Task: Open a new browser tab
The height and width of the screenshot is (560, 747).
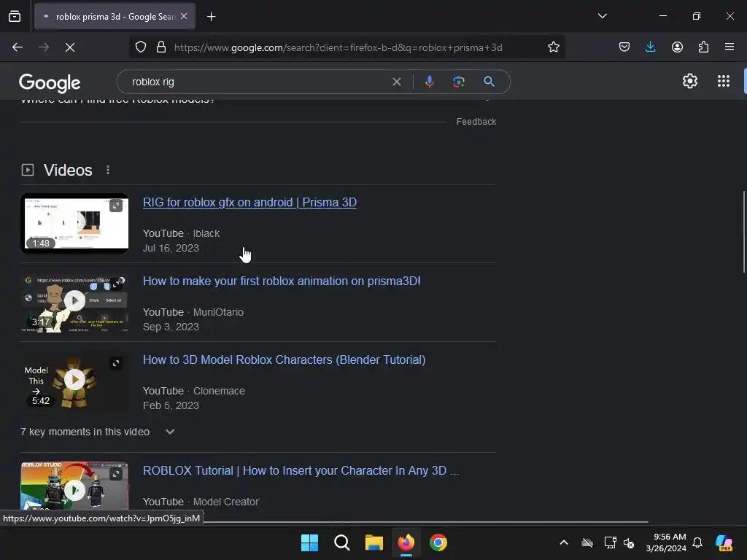Action: coord(211,17)
